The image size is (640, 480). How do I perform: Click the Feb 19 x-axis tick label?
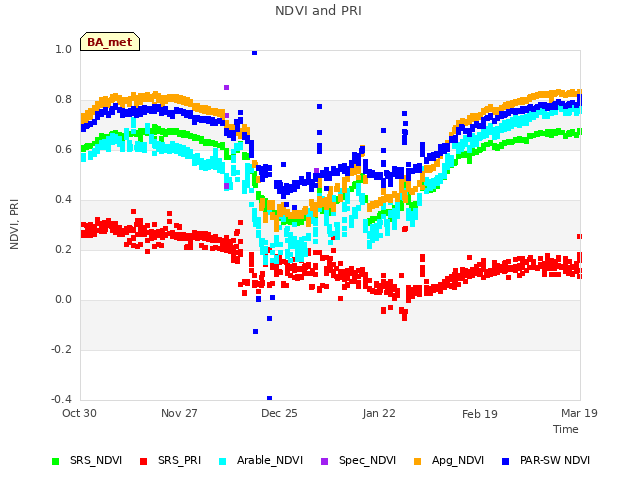[x=480, y=414]
